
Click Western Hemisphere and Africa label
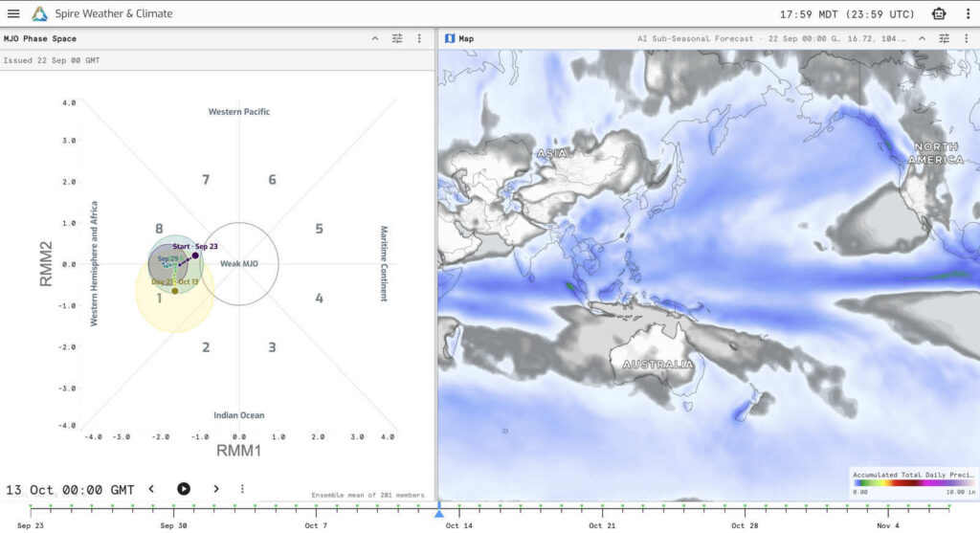click(94, 264)
